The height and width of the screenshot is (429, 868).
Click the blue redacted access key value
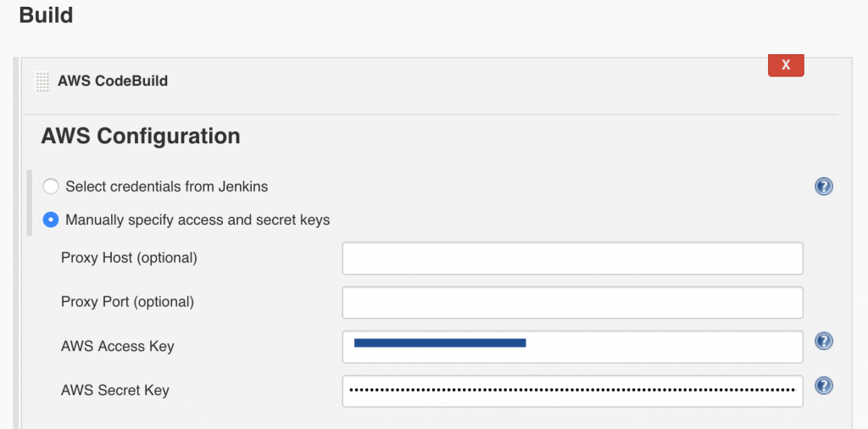[440, 343]
